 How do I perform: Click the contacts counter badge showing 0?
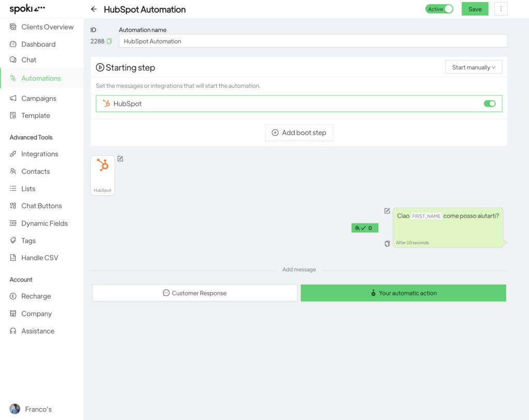tap(365, 228)
